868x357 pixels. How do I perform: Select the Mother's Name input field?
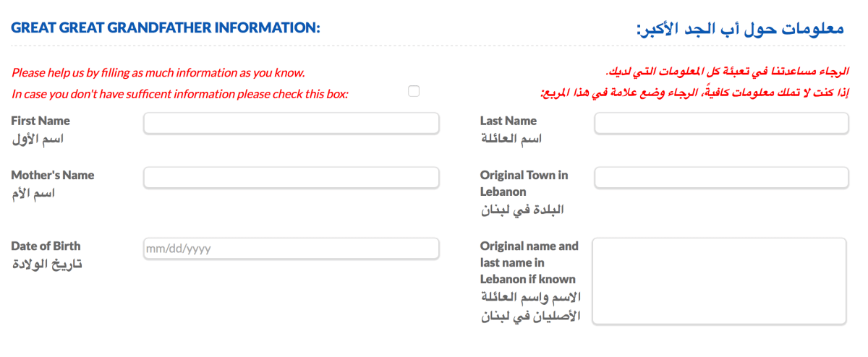(x=292, y=178)
